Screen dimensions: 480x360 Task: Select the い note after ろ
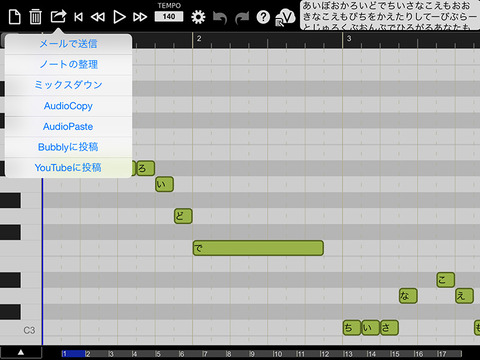(164, 184)
